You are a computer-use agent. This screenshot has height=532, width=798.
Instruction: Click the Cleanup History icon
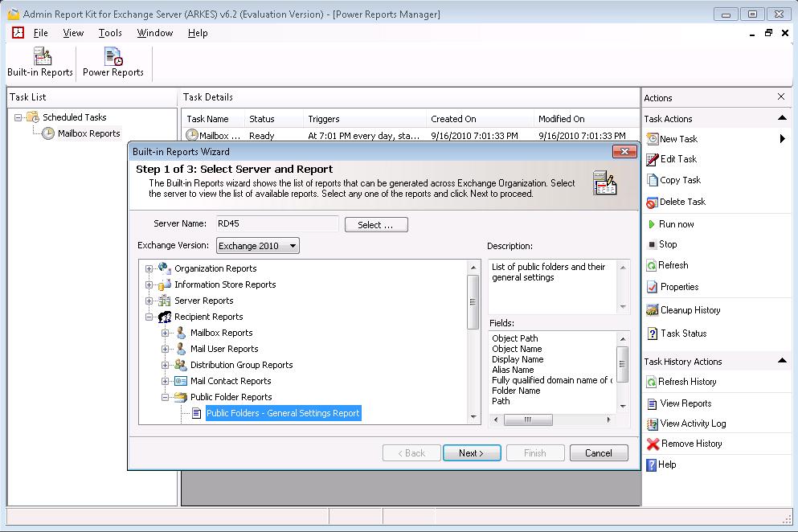tap(653, 310)
